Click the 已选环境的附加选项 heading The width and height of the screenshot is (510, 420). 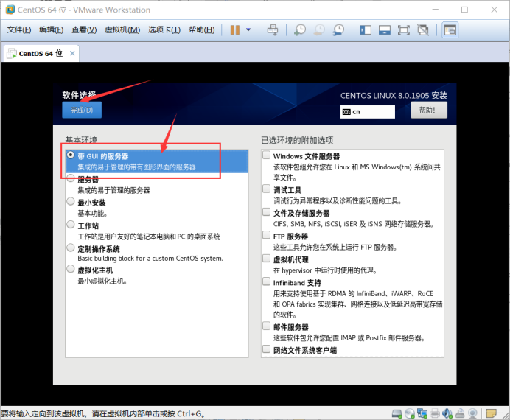(297, 140)
